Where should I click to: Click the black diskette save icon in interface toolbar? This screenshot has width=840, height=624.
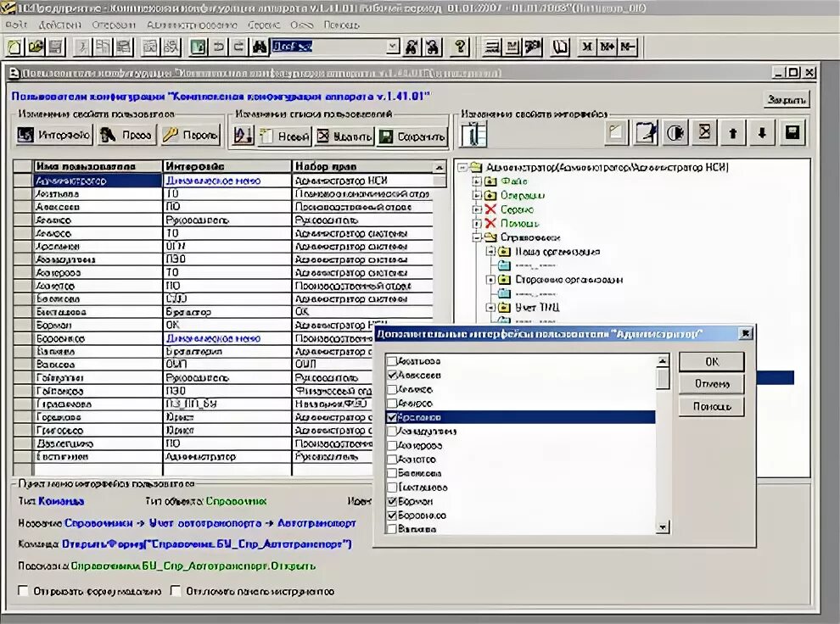pyautogui.click(x=792, y=133)
